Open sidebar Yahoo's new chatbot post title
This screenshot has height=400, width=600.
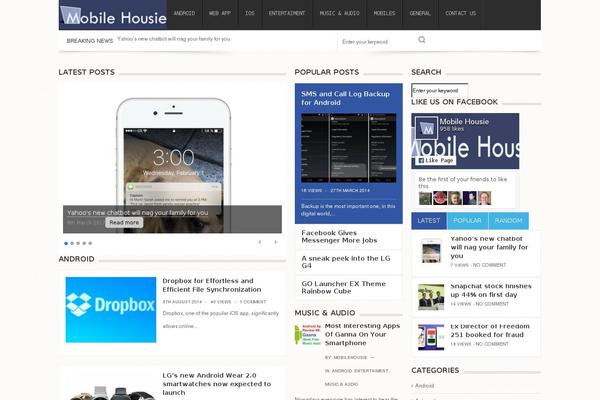[x=489, y=247]
